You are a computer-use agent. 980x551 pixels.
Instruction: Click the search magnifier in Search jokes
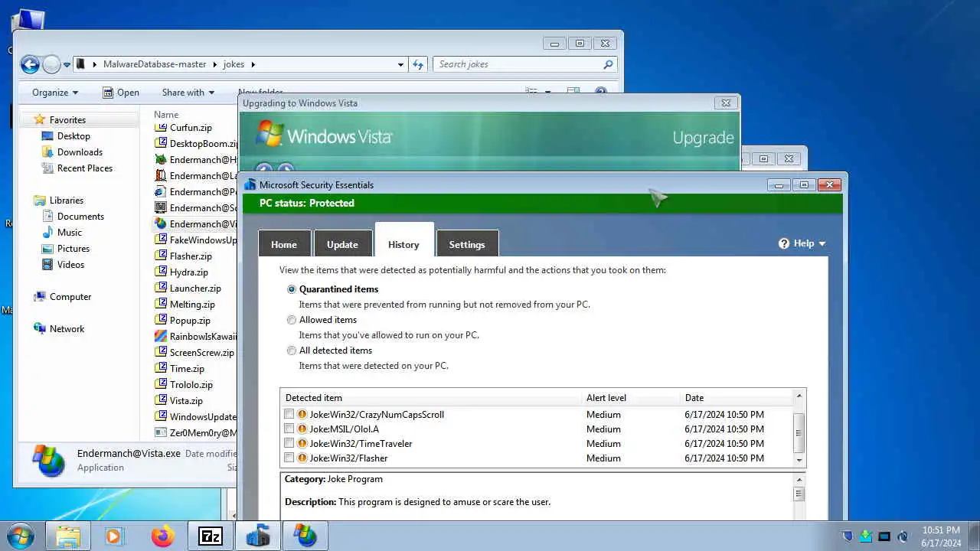tap(608, 64)
